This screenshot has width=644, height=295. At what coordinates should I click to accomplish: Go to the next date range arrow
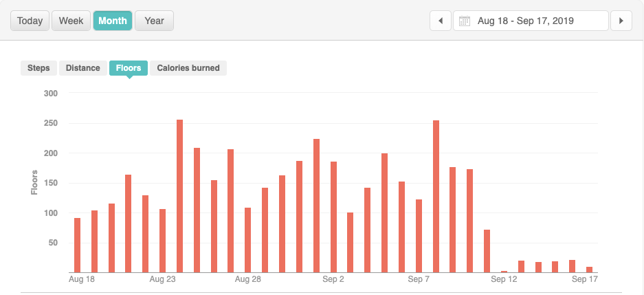pos(621,21)
